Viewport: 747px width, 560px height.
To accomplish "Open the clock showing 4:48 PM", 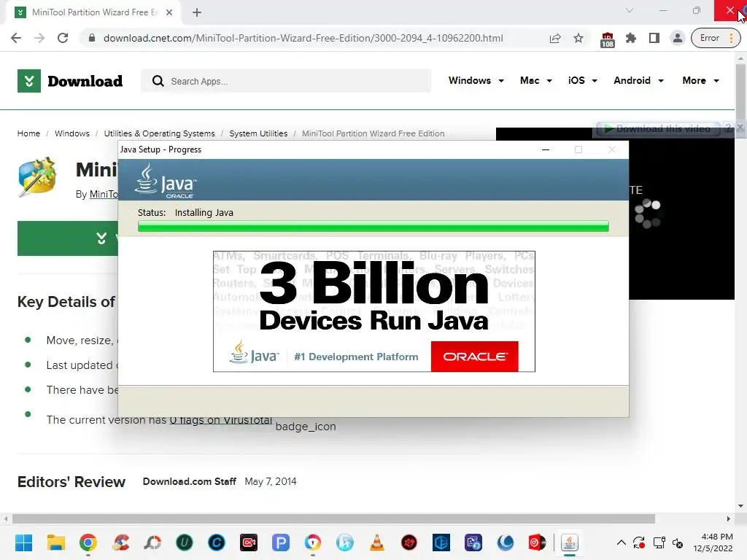I will click(x=713, y=542).
